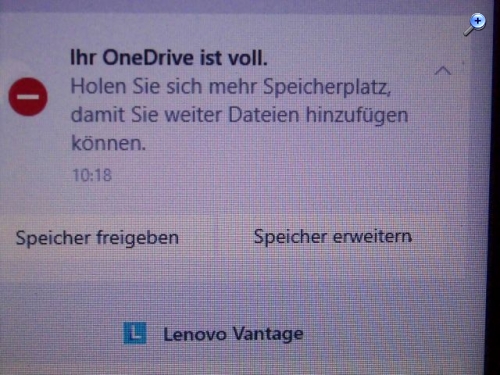
Task: Collapse the OneDrive notification with the chevron
Action: pos(443,71)
